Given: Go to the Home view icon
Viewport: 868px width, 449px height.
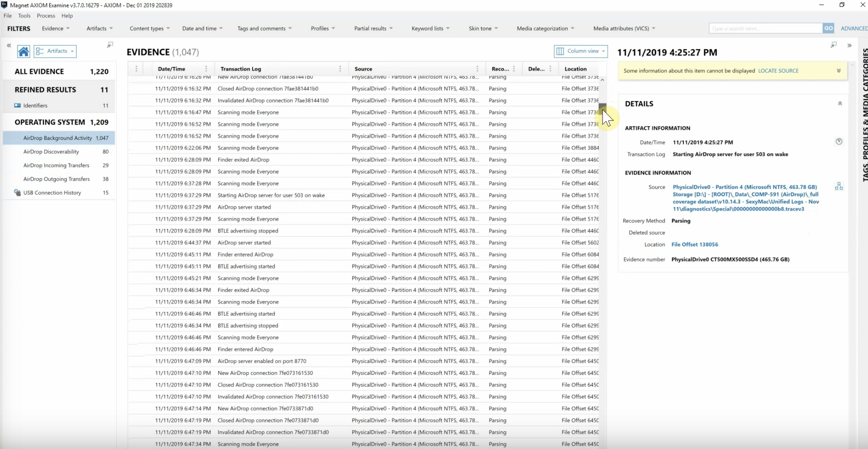Looking at the screenshot, I should 24,51.
